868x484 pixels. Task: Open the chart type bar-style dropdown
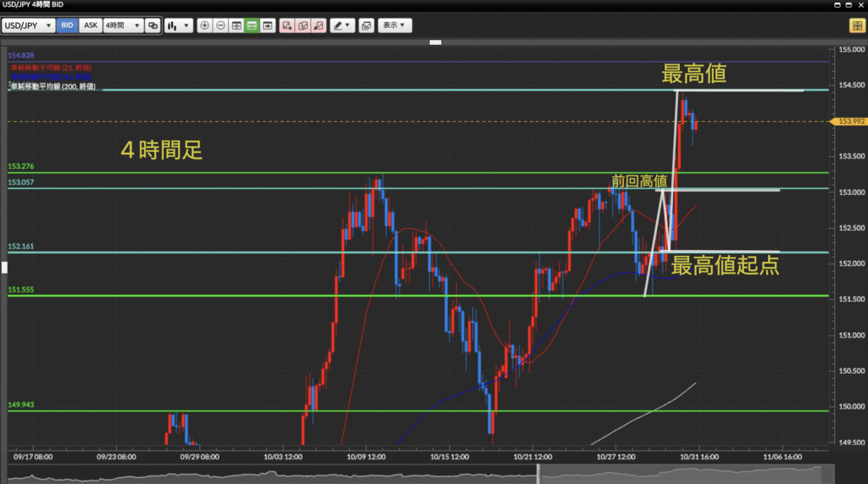point(177,25)
